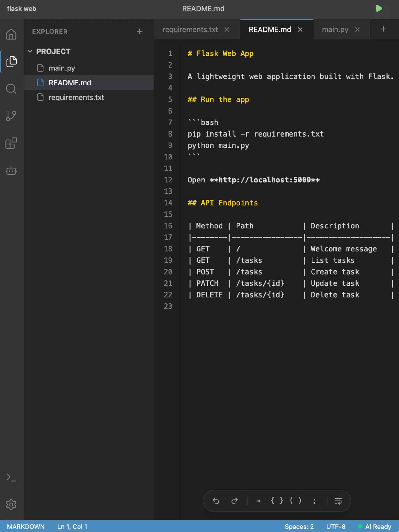Click the 'flask web' project title
This screenshot has height=532, width=399.
point(21,9)
